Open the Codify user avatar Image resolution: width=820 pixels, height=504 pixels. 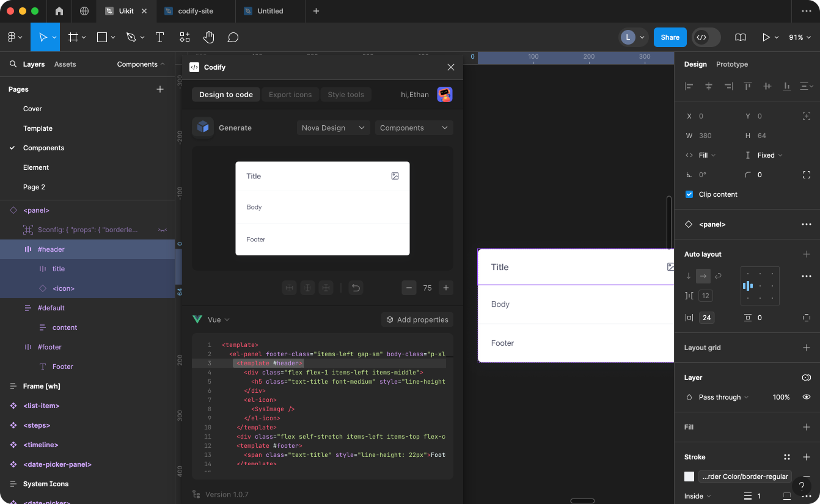coord(445,95)
